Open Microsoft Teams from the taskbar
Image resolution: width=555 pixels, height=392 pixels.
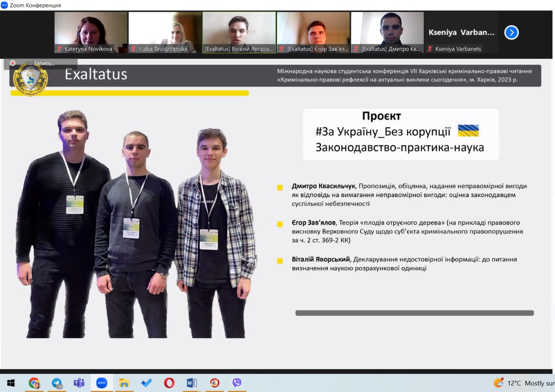pyautogui.click(x=79, y=383)
